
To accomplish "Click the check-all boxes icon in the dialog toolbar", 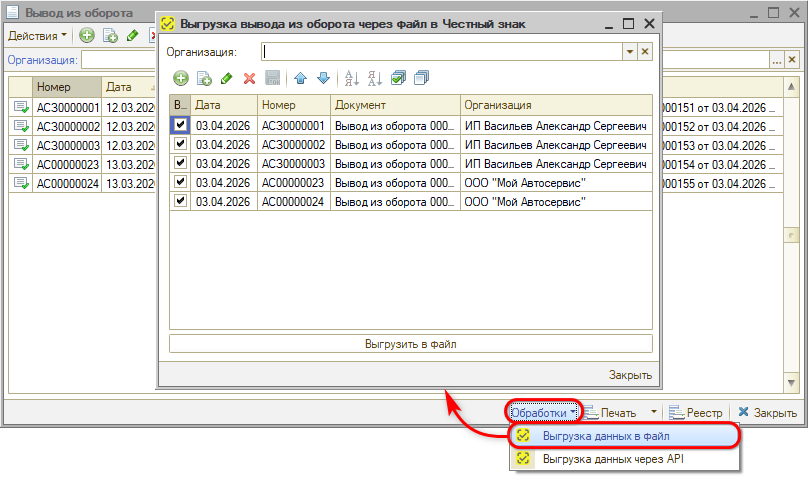I will [398, 78].
